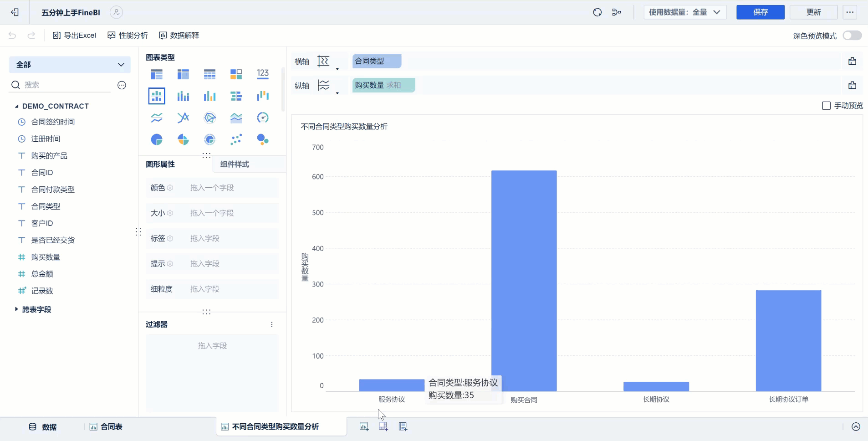
Task: Open the filter panel kebab menu
Action: click(272, 324)
